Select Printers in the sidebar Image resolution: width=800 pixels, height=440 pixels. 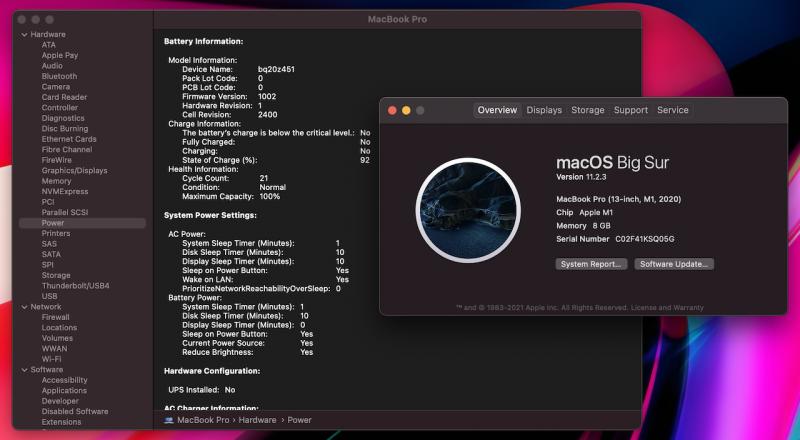pyautogui.click(x=56, y=233)
